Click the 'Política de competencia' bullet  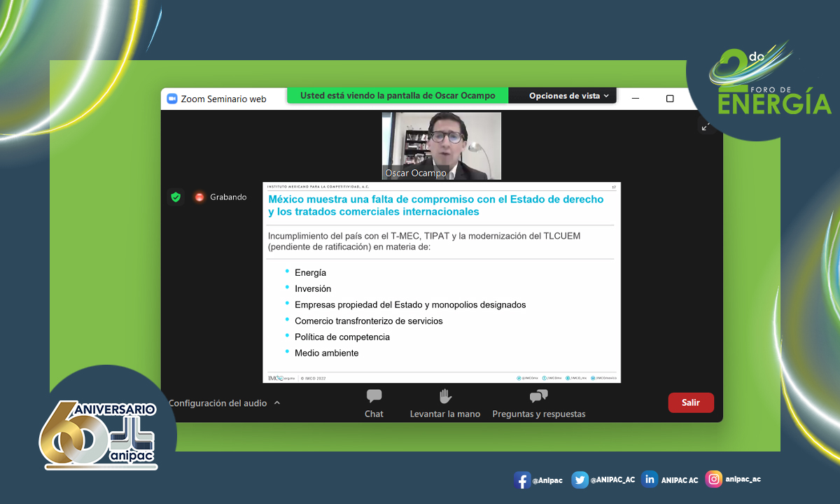342,337
